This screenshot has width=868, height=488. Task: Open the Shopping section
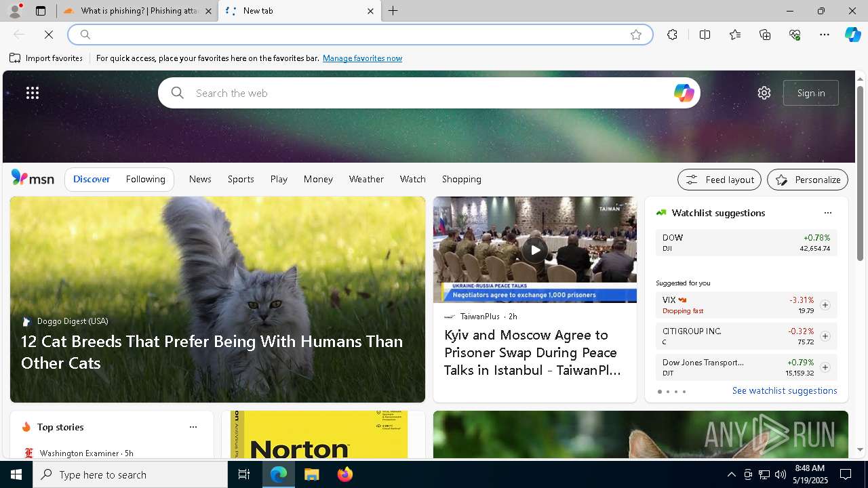[461, 179]
